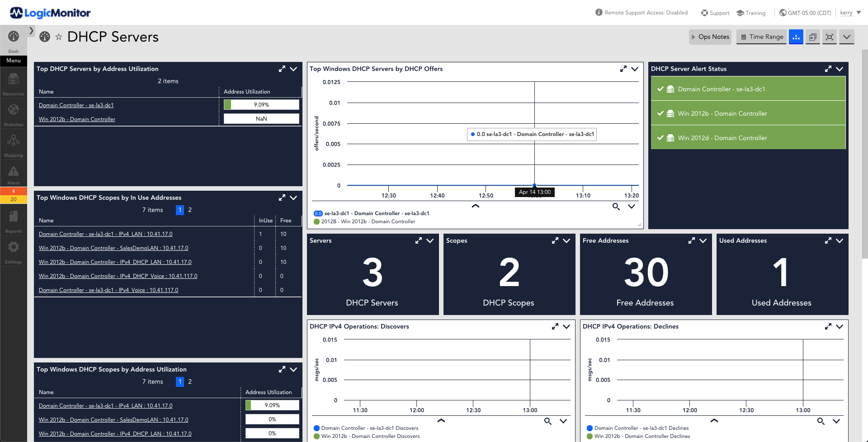
Task: Go to page 2 of Address Utilization scopes
Action: point(190,381)
